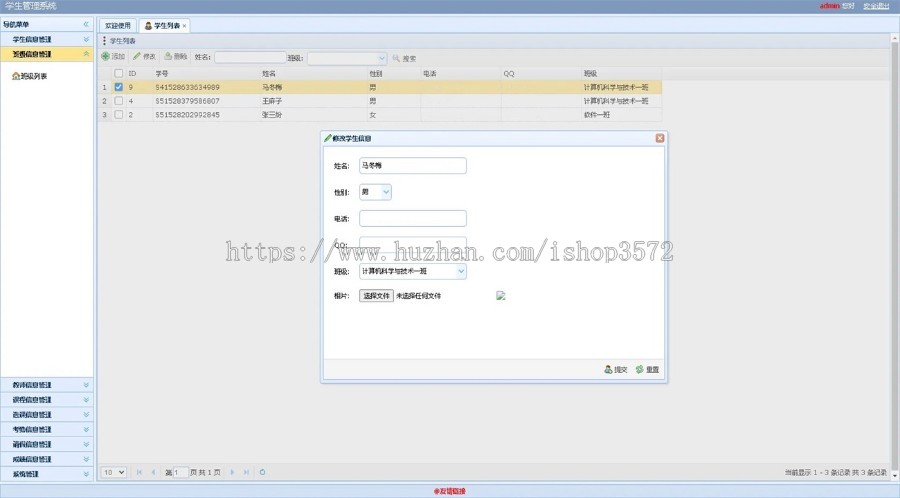Click the magnifier 搜索 search icon
This screenshot has height=498, width=900.
click(396, 58)
